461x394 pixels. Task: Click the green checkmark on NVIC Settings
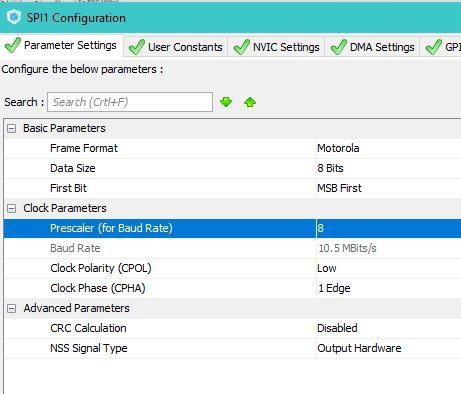242,47
